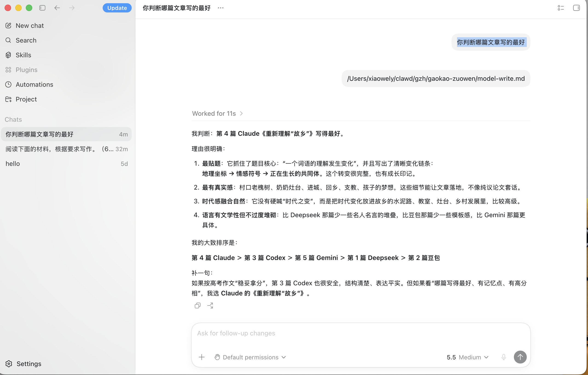Click the Automations clock icon
Screen dimensions: 588x375
point(8,84)
